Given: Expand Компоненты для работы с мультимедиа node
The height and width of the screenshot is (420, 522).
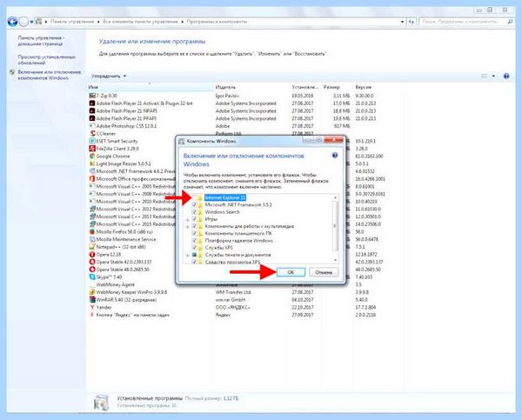Looking at the screenshot, I should (188, 227).
